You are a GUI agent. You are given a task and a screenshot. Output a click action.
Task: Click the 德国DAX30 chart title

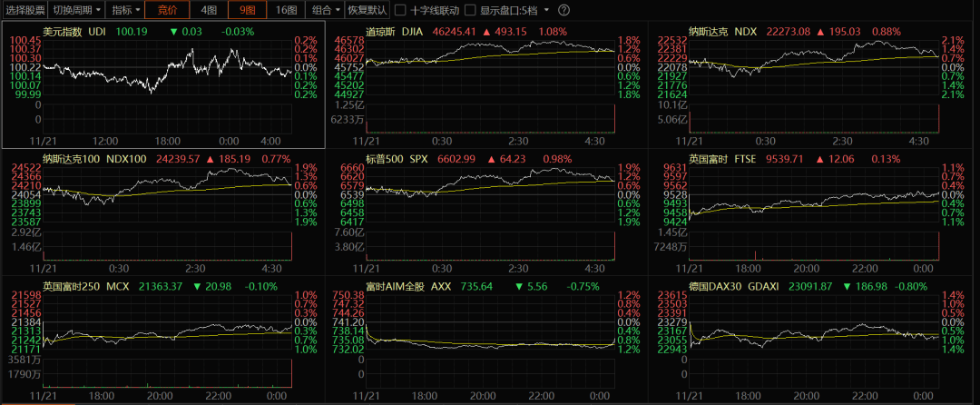pos(714,286)
